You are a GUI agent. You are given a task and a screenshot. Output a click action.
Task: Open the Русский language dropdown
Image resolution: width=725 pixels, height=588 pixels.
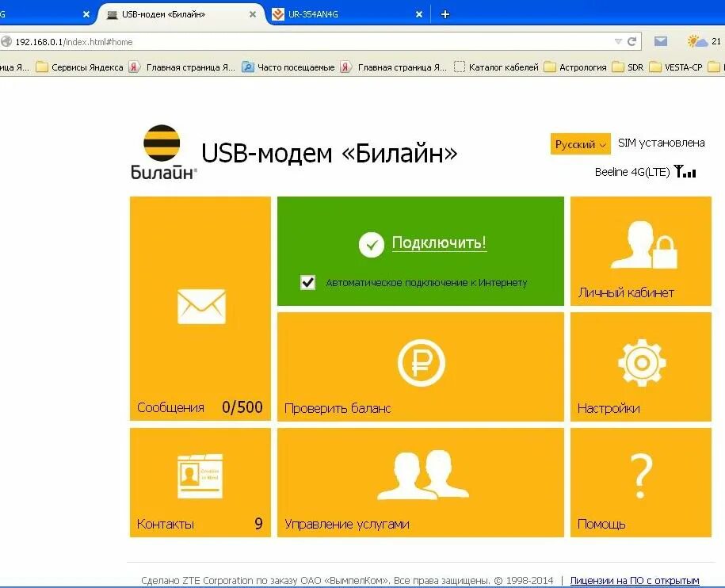[x=580, y=144]
